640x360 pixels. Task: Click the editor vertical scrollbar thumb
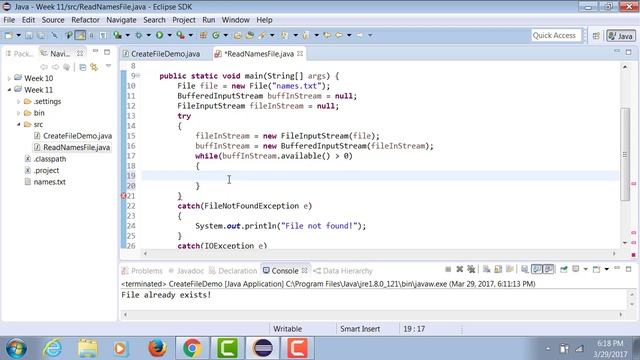pos(625,154)
